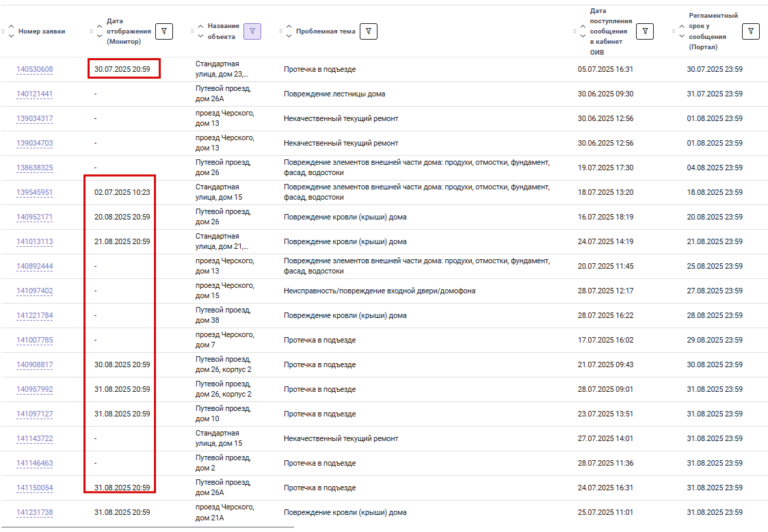Open request 140952171
The height and width of the screenshot is (532, 768).
click(x=35, y=217)
